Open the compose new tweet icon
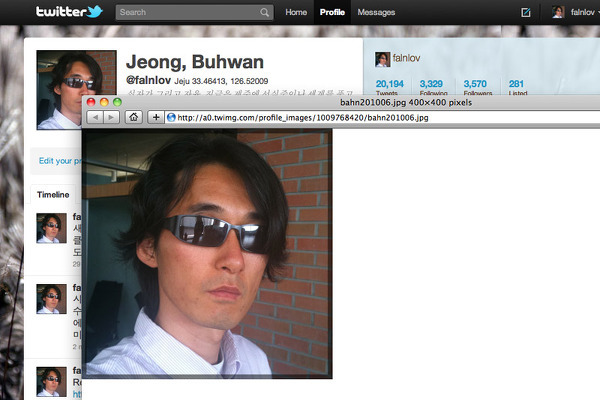 click(526, 12)
